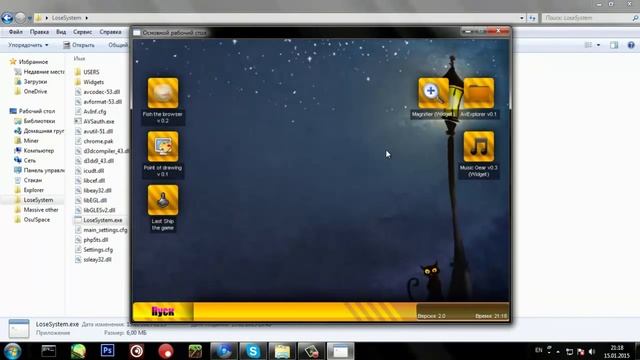
Task: Open the Вид menu in Explorer
Action: 61,32
